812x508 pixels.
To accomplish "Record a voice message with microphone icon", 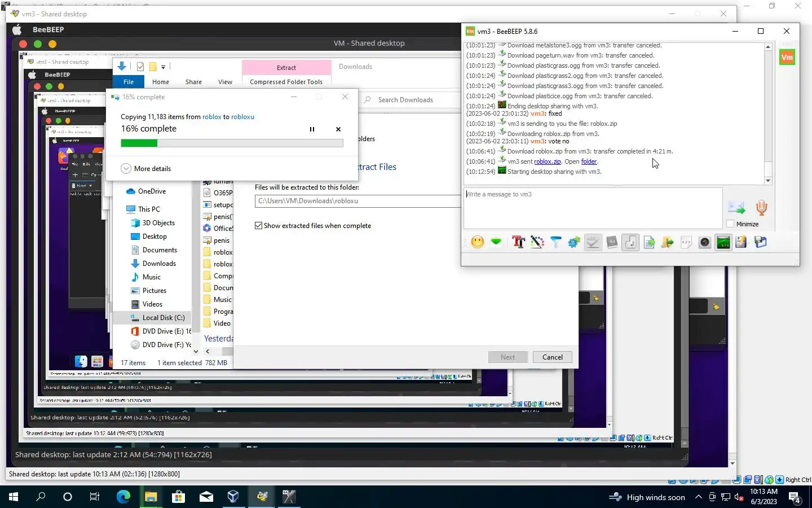I will [761, 207].
